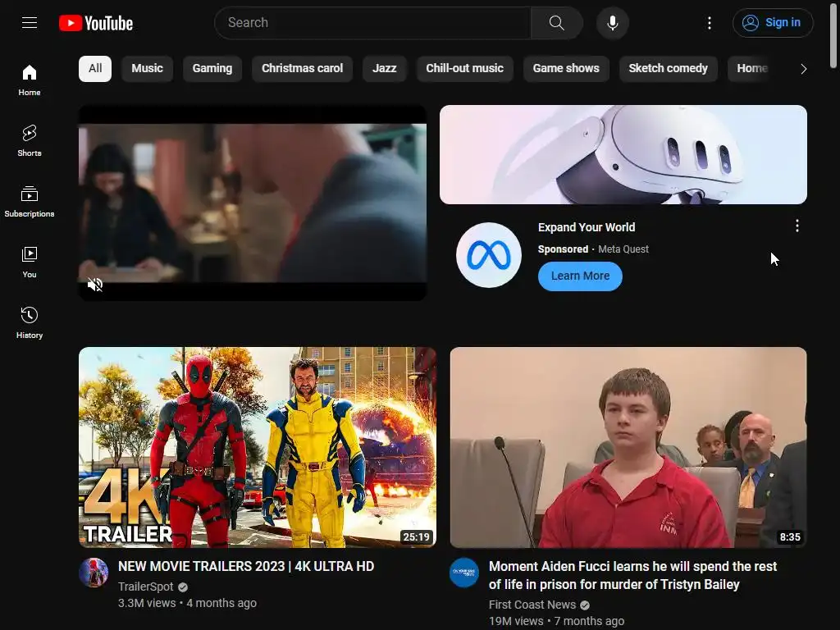Visit the First Coast News channel name
This screenshot has width=840, height=630.
click(x=532, y=605)
